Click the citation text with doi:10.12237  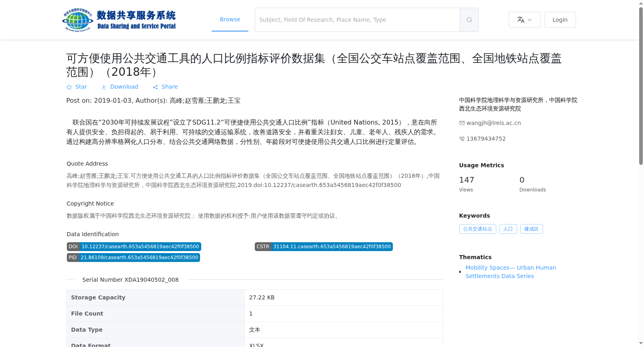(253, 181)
